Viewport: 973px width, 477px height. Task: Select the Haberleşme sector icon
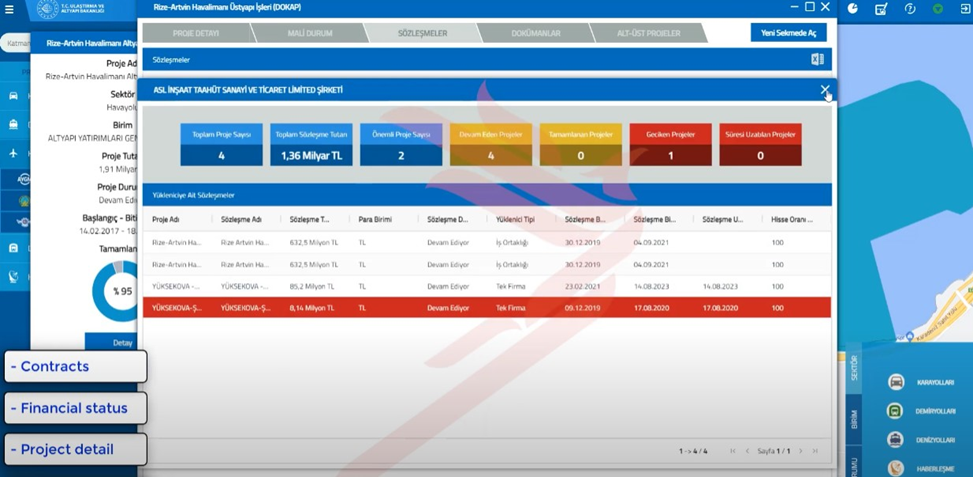click(x=896, y=468)
